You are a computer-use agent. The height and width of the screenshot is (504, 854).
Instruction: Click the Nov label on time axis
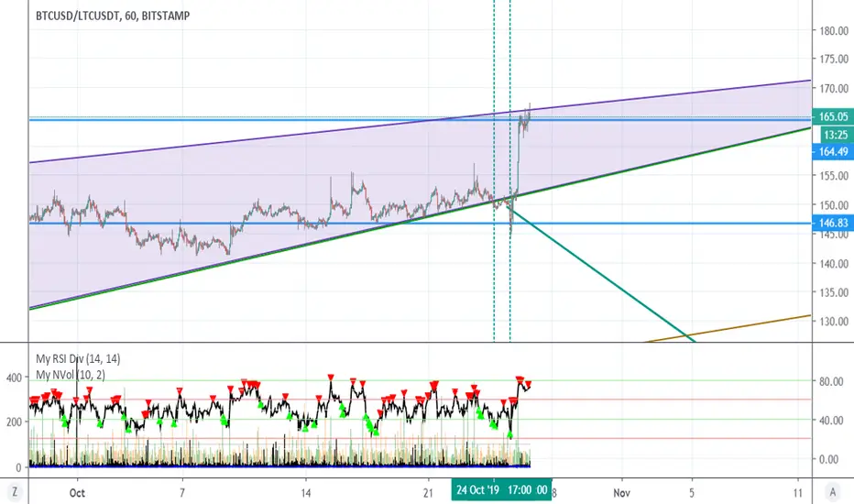point(621,493)
